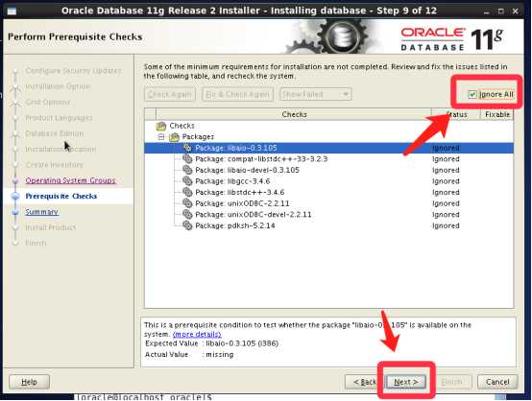532x401 pixels.
Task: Open the Help dialog
Action: coord(29,382)
